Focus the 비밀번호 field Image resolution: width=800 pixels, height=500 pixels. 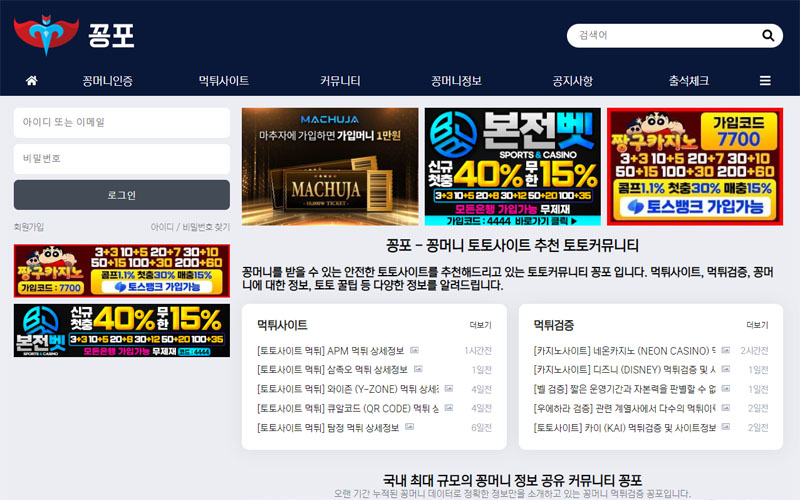[x=122, y=159]
